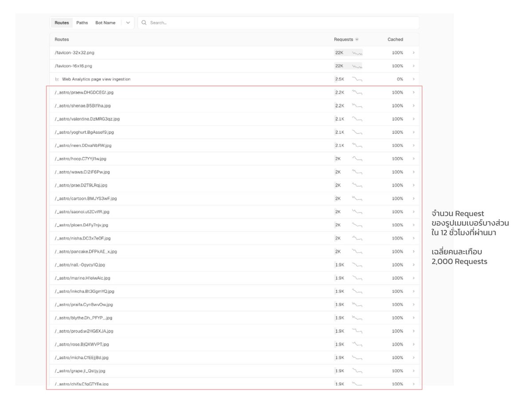Viewport: 532px width, 399px height.
Task: Open the /_astro/inkcha.Bt3GgmYQ.jpg route
Action: pos(84,292)
